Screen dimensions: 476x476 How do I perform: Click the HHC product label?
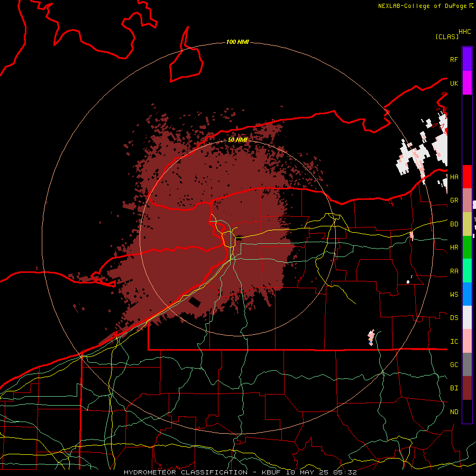click(x=465, y=32)
